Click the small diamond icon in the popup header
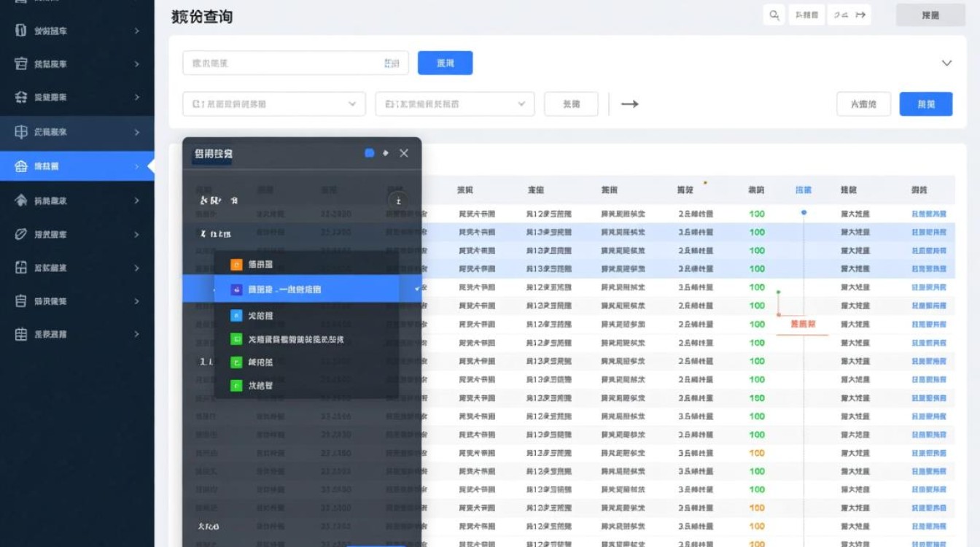980x547 pixels. tap(386, 153)
